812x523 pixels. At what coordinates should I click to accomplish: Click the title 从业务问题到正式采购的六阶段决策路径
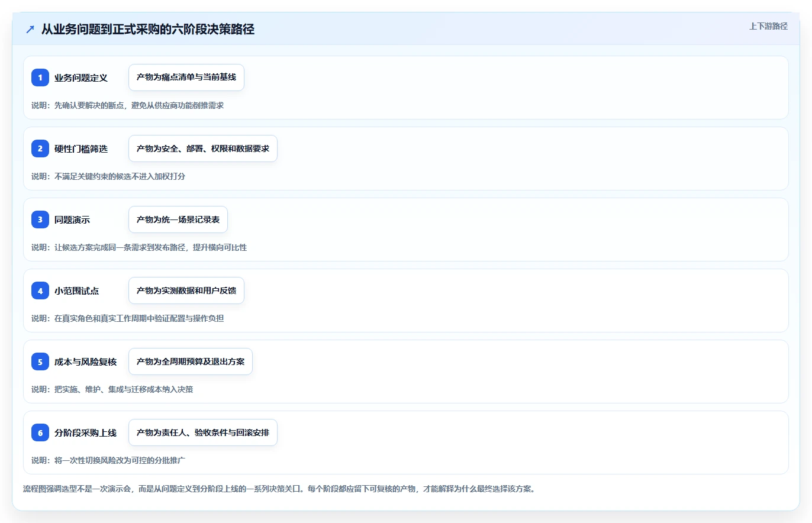pyautogui.click(x=148, y=29)
